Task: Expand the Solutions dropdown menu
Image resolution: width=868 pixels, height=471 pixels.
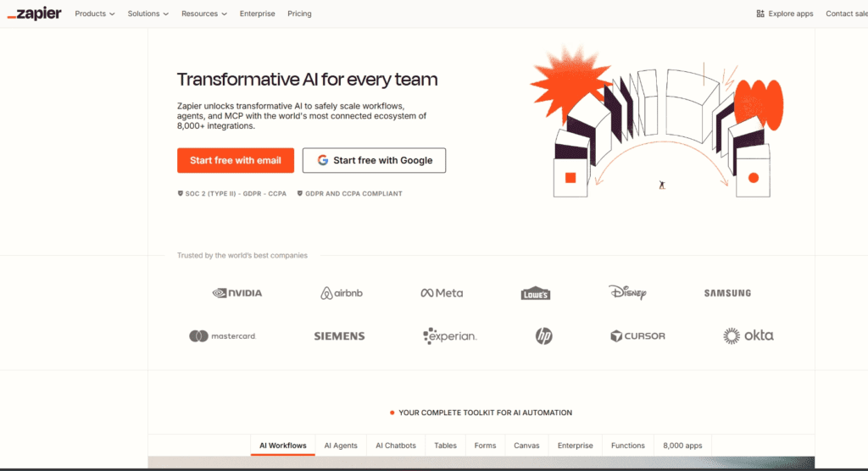Action: 148,14
